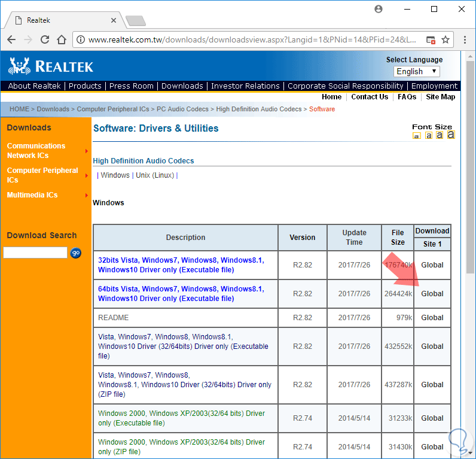Image resolution: width=476 pixels, height=459 pixels.
Task: Click the Contact Us link
Action: point(370,97)
